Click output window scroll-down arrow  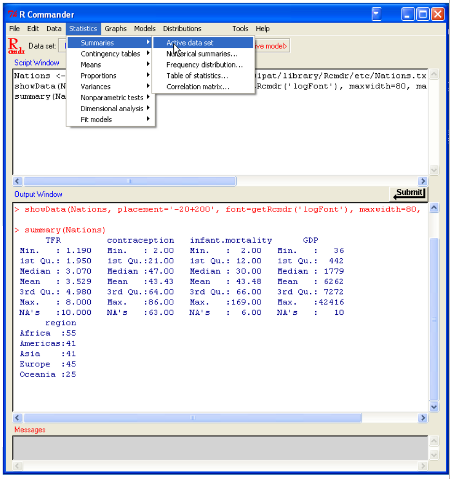pyautogui.click(x=434, y=407)
